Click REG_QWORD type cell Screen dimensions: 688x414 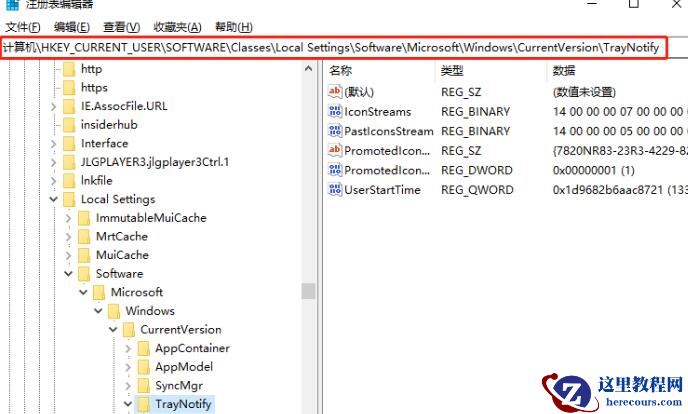pos(477,190)
